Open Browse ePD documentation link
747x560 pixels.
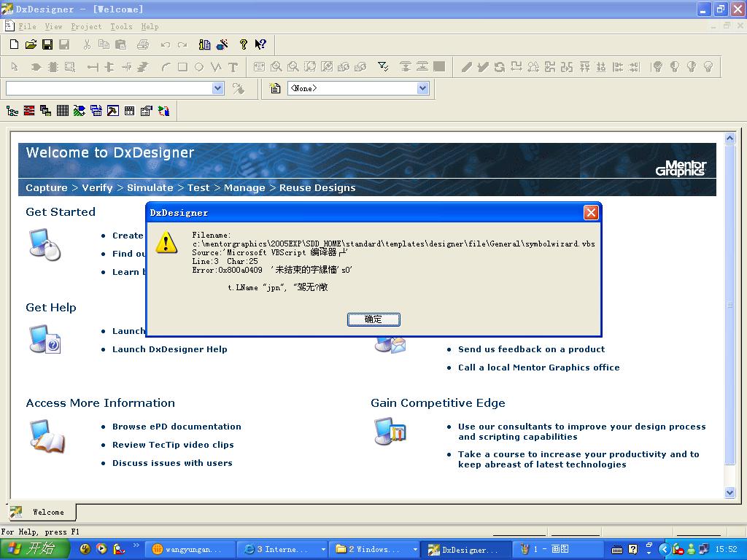click(177, 426)
